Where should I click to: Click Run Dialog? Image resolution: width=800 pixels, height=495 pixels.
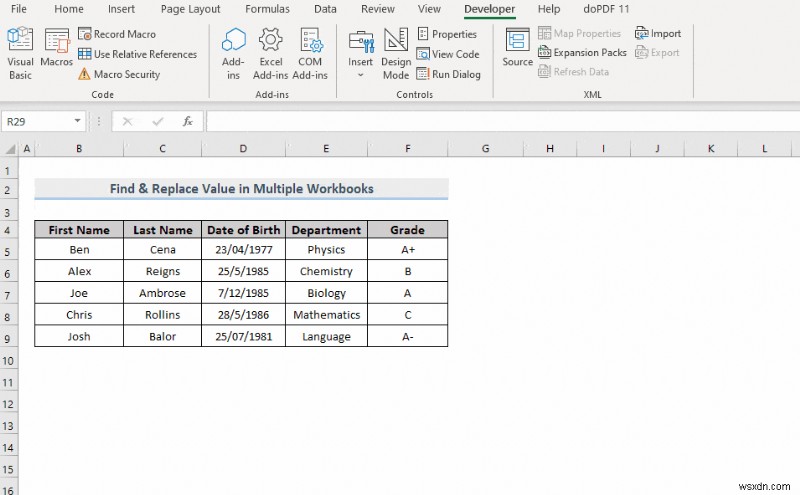(448, 75)
